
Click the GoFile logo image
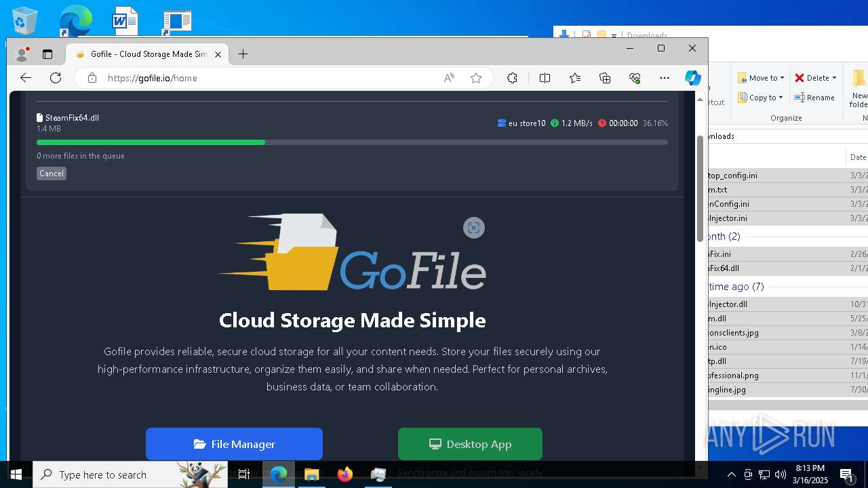pyautogui.click(x=353, y=252)
